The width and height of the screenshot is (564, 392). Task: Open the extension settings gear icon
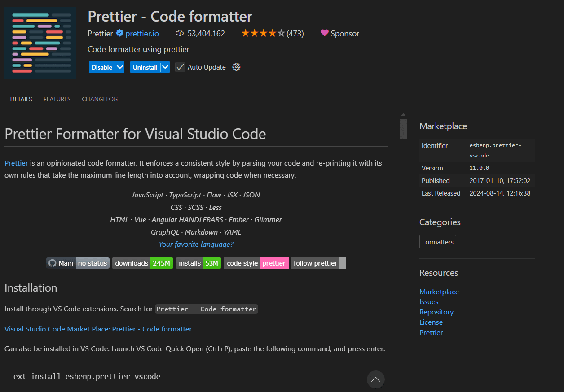tap(237, 67)
